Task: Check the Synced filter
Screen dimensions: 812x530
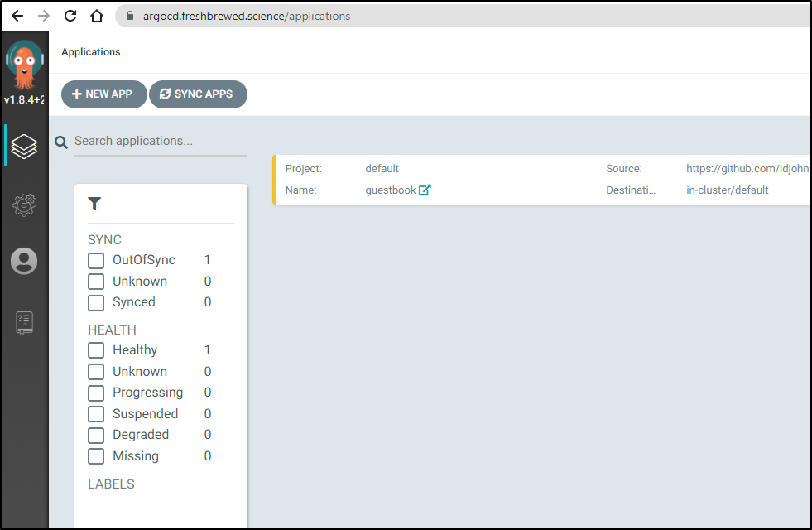Action: (x=96, y=302)
